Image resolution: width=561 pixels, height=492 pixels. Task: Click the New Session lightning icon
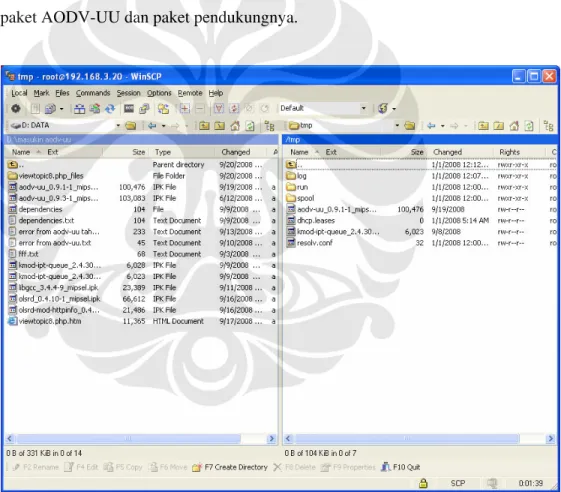382,108
